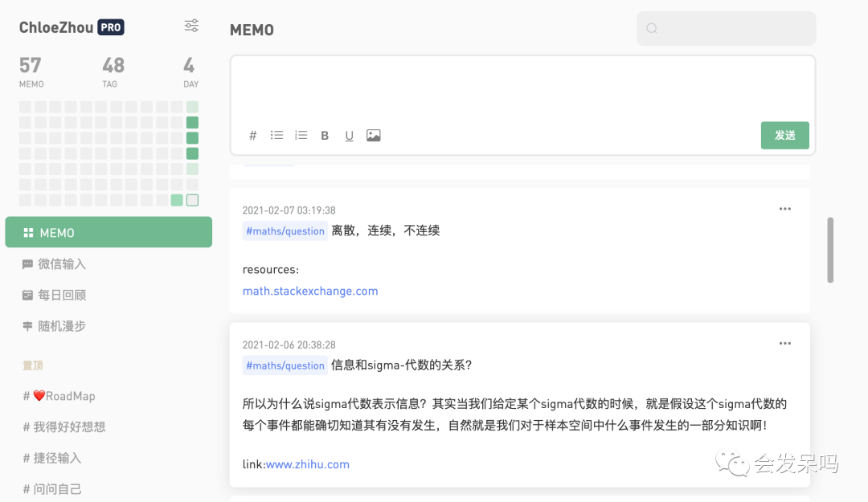Click the 48 TAG count stat
The width and height of the screenshot is (868, 502).
(113, 72)
